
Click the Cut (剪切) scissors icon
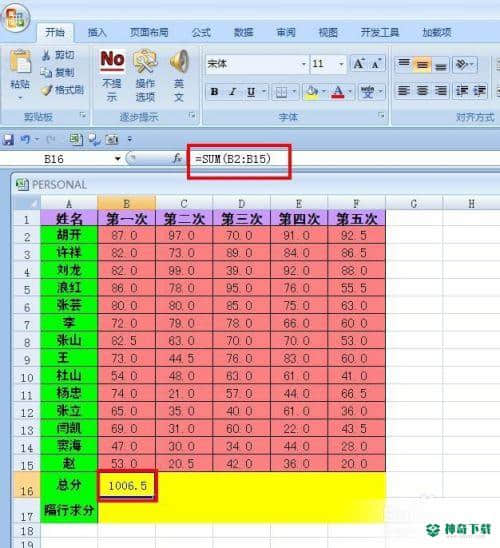46,55
